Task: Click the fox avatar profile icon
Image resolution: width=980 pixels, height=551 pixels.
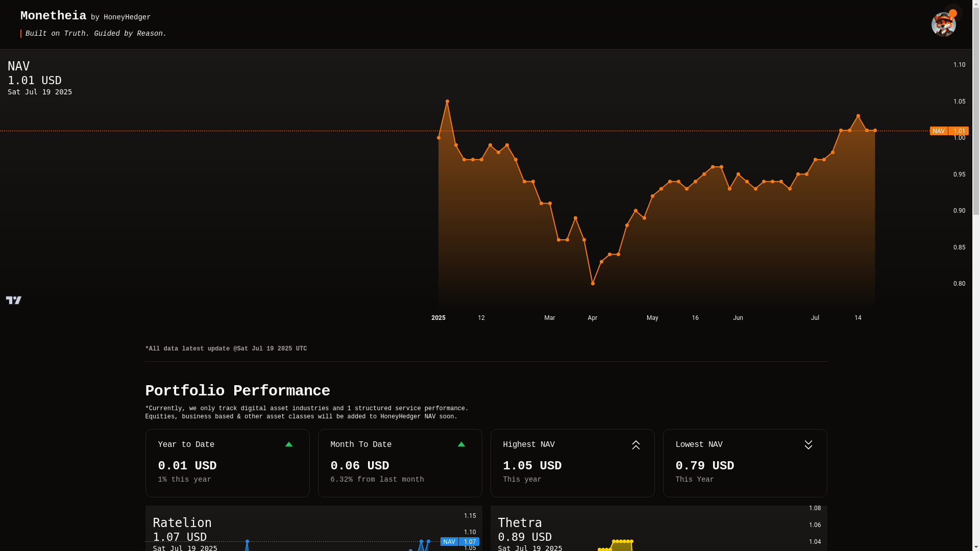Action: (x=943, y=24)
